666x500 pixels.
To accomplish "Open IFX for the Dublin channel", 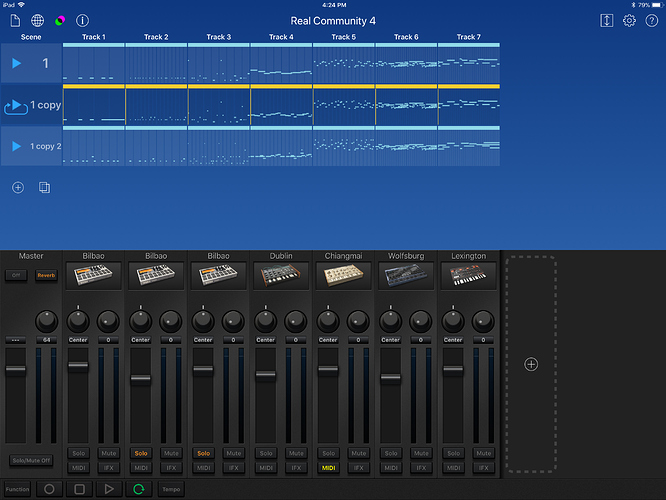I will tap(296, 468).
